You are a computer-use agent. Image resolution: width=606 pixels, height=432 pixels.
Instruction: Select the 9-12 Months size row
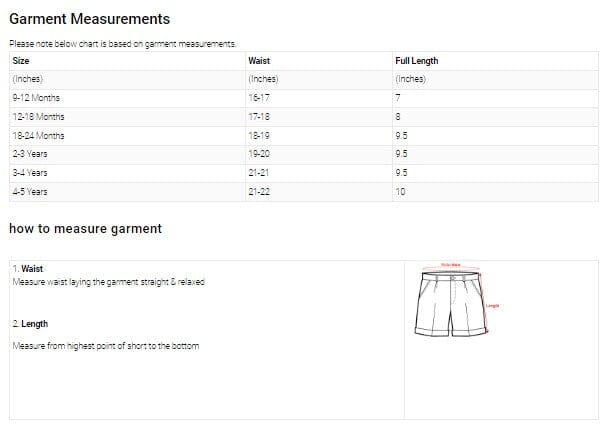click(x=36, y=98)
